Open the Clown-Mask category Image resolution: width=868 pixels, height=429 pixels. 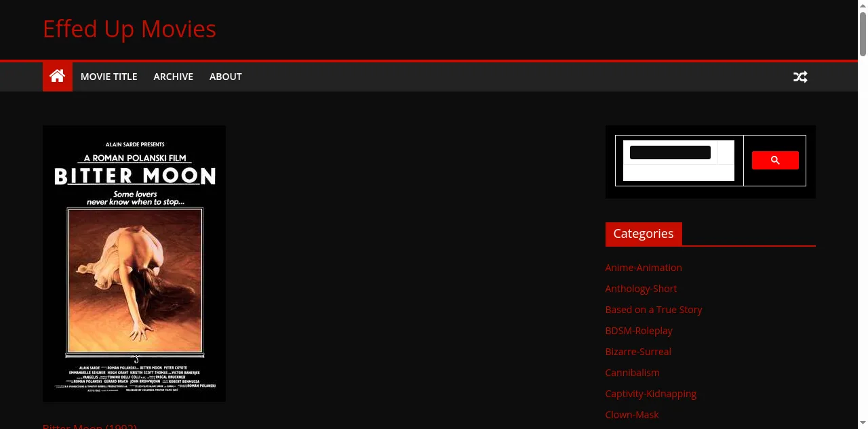632,415
